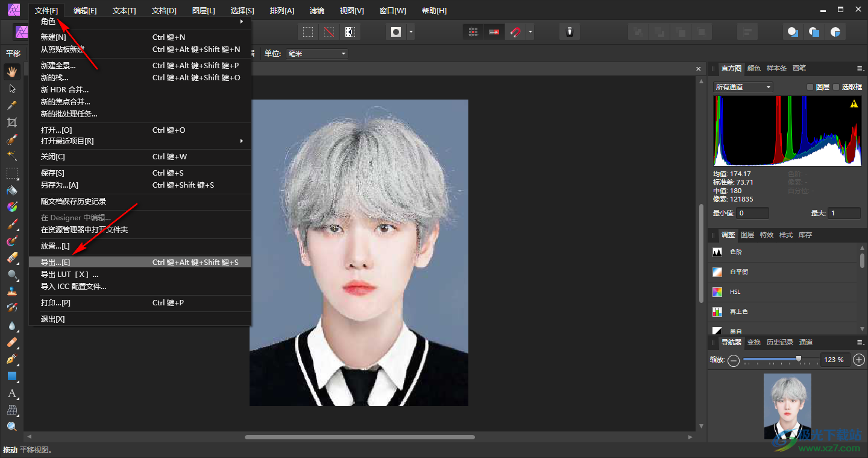This screenshot has width=868, height=458.
Task: Click the Navigator zoom slider handle
Action: 799,359
